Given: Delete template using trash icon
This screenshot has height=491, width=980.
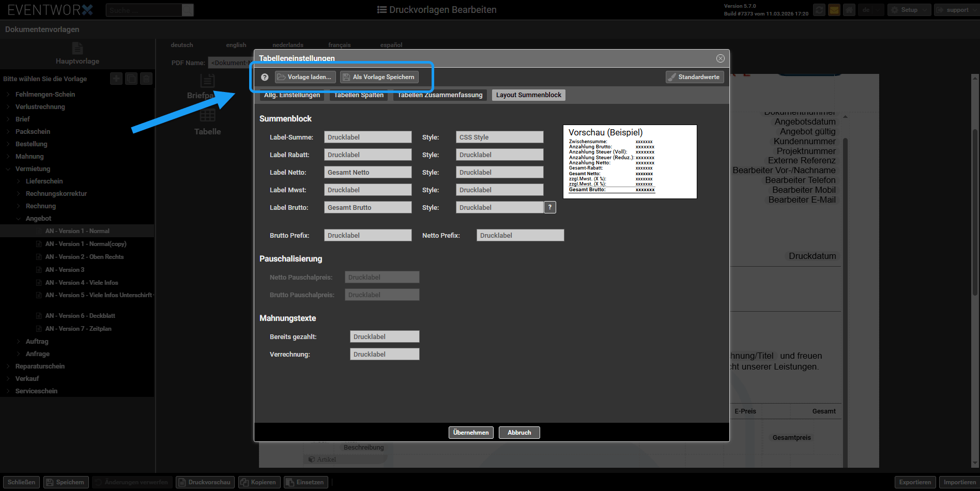Looking at the screenshot, I should 147,79.
